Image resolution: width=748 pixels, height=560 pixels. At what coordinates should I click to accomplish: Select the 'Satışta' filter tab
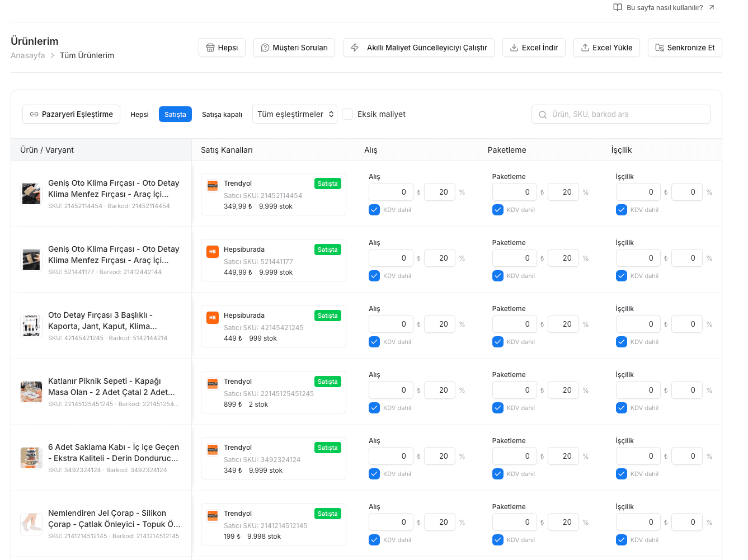tap(175, 114)
